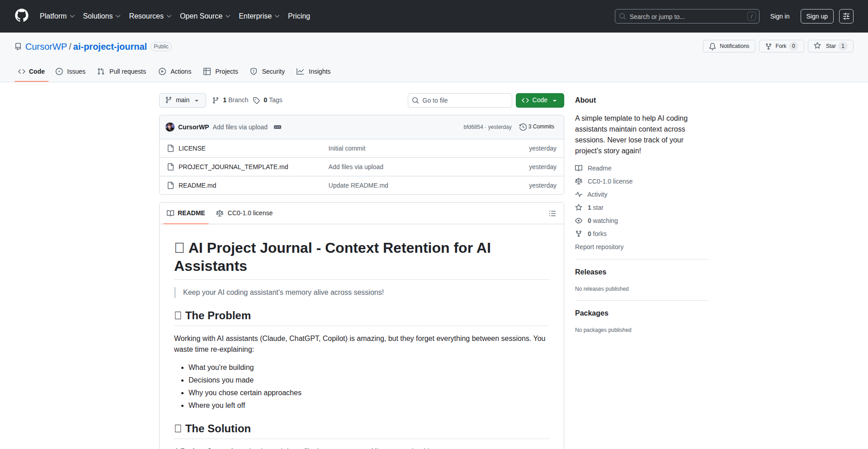Open the command palette icon top right
This screenshot has height=449, width=868.
pyautogui.click(x=846, y=16)
